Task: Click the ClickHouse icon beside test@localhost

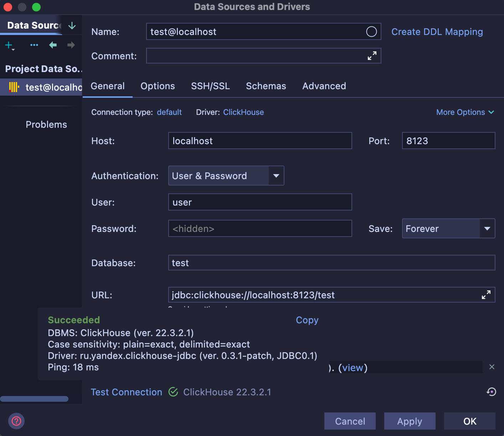Action: click(14, 87)
